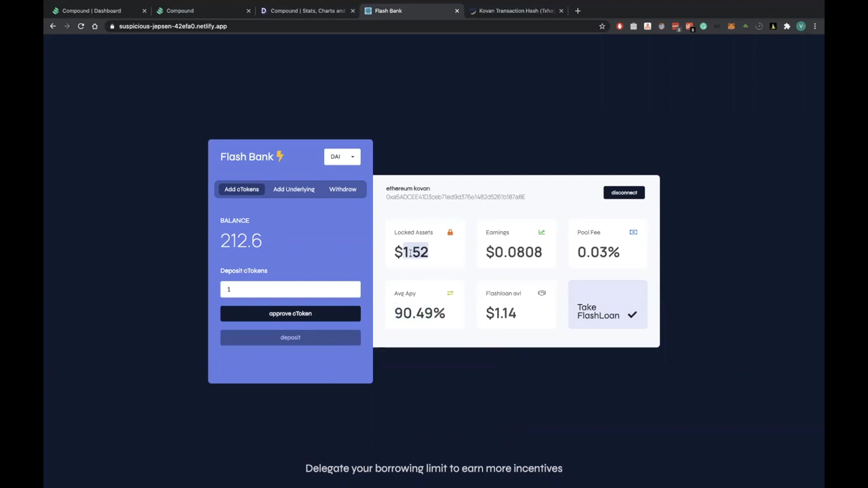Click the Take FlashLoan button
The image size is (868, 488).
pos(608,304)
